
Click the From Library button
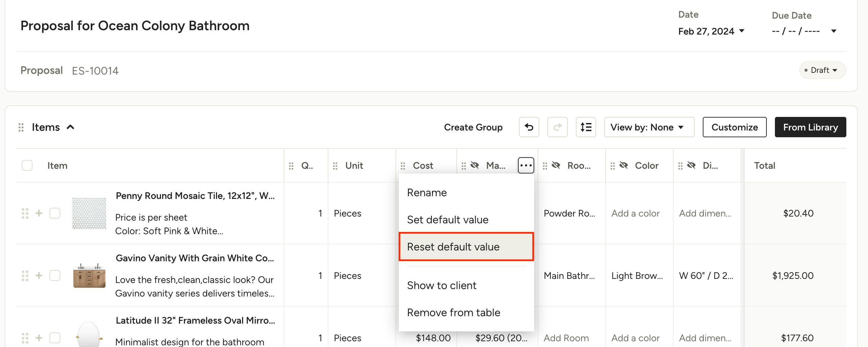810,127
